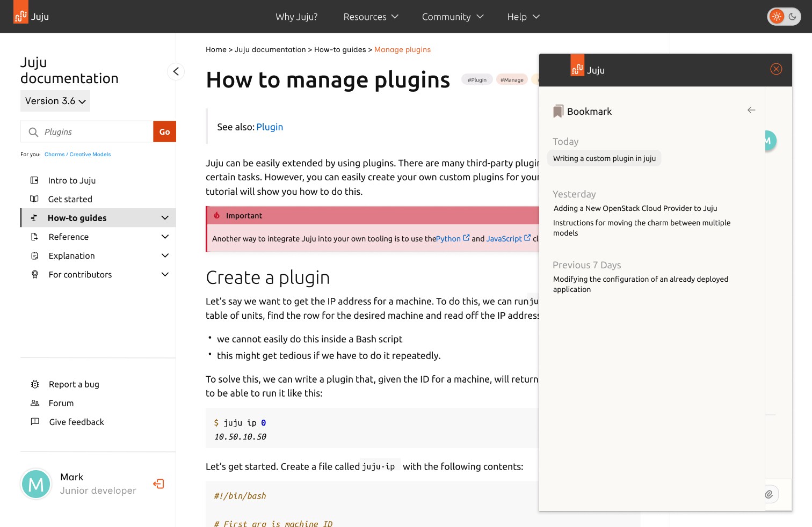The image size is (812, 527).
Task: Open the Report a bug link
Action: click(74, 384)
